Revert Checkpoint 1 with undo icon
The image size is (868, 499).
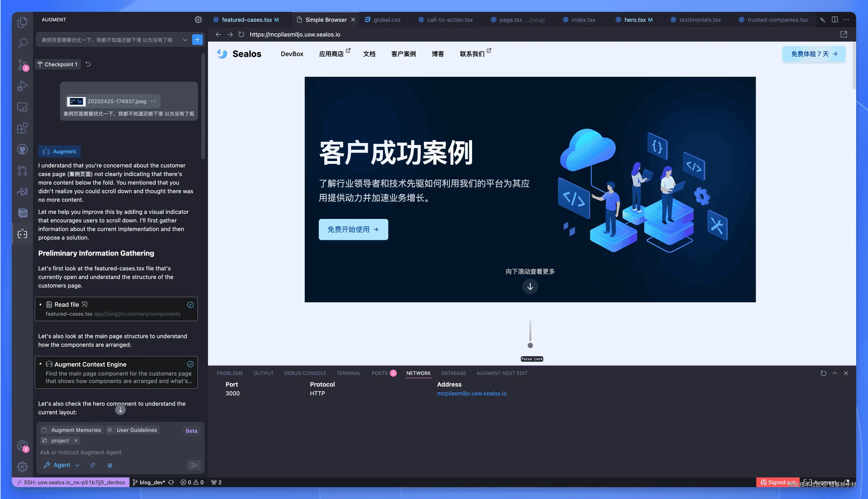click(88, 64)
